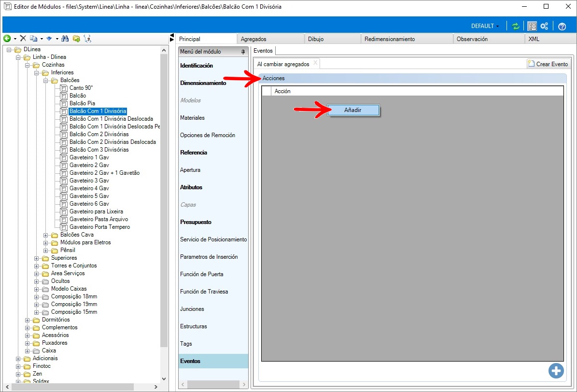Click module icon of Canto 90°
This screenshot has width=577, height=392.
click(64, 88)
